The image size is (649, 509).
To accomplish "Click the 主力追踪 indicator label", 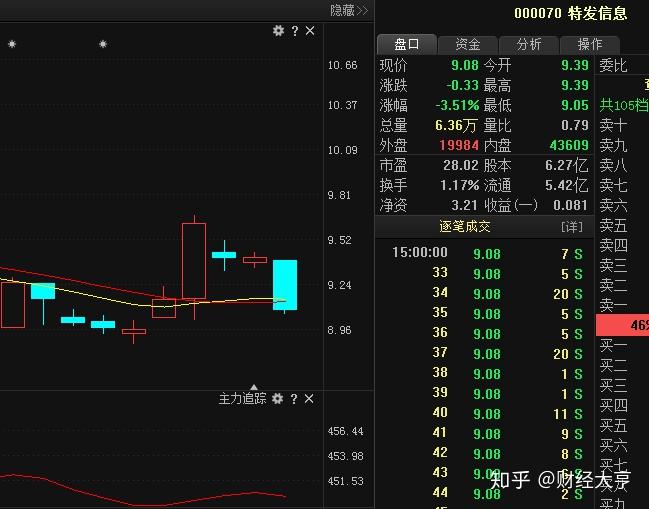I will tap(243, 398).
